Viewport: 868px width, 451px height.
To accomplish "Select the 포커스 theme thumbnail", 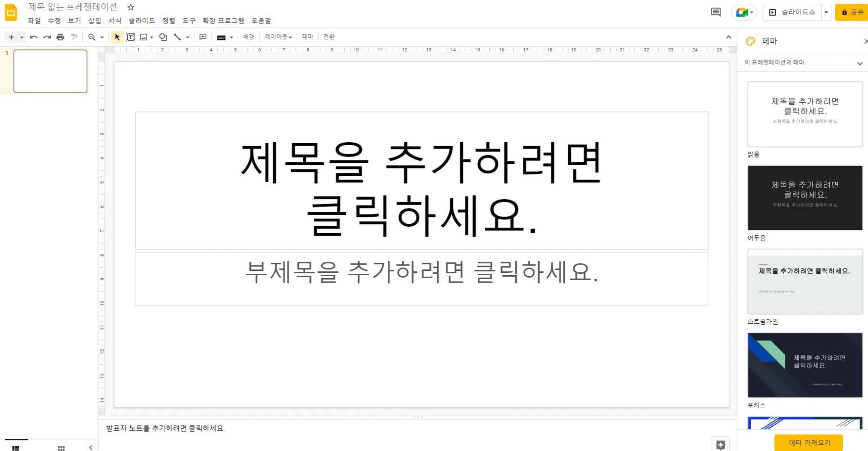I will click(805, 365).
